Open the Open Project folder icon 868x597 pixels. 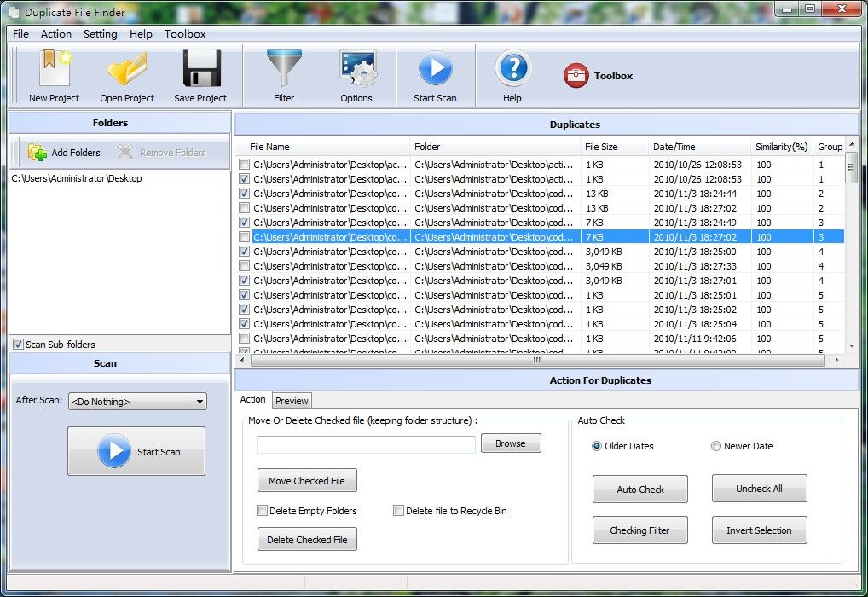tap(127, 69)
